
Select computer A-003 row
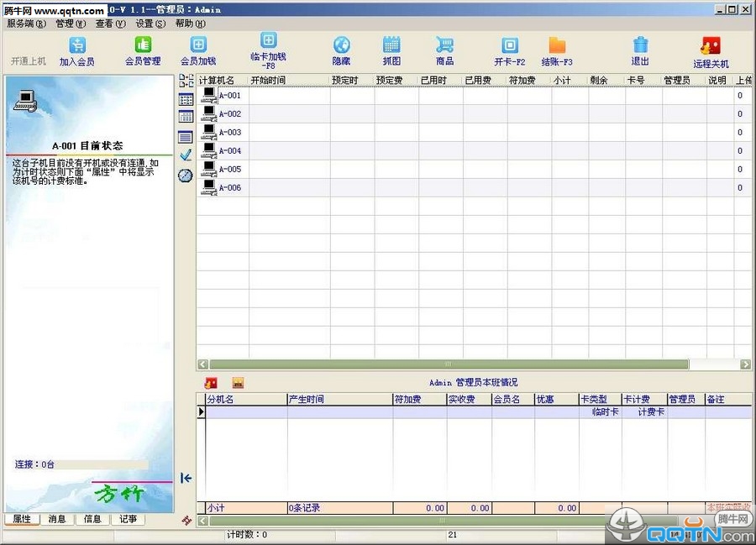[x=229, y=133]
